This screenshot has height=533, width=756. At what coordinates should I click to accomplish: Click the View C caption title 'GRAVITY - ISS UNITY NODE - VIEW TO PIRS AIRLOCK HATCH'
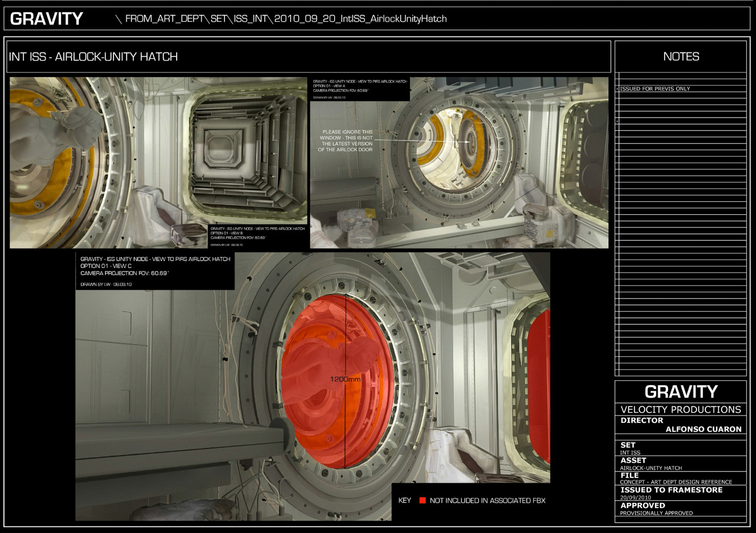tap(155, 259)
